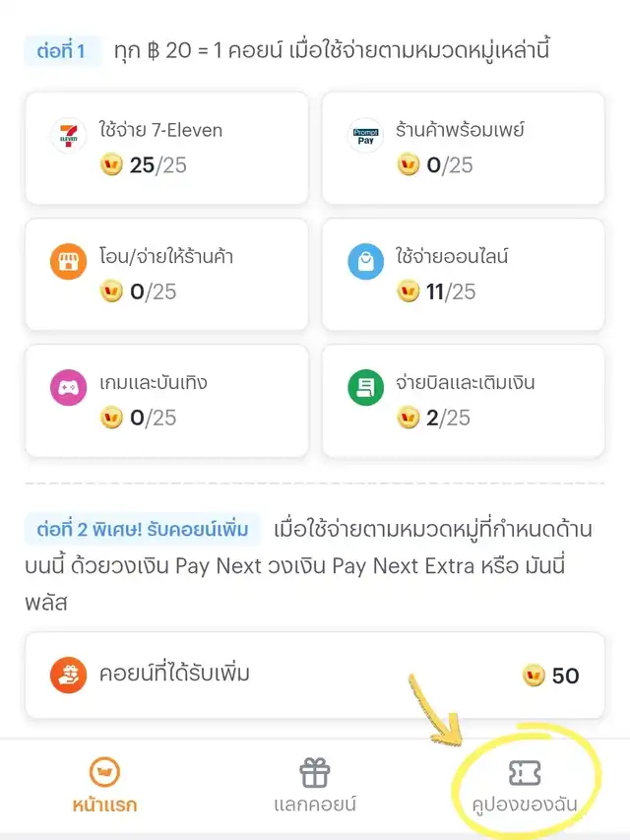Tap the PromptPay logo icon
This screenshot has width=630, height=840.
click(x=365, y=136)
